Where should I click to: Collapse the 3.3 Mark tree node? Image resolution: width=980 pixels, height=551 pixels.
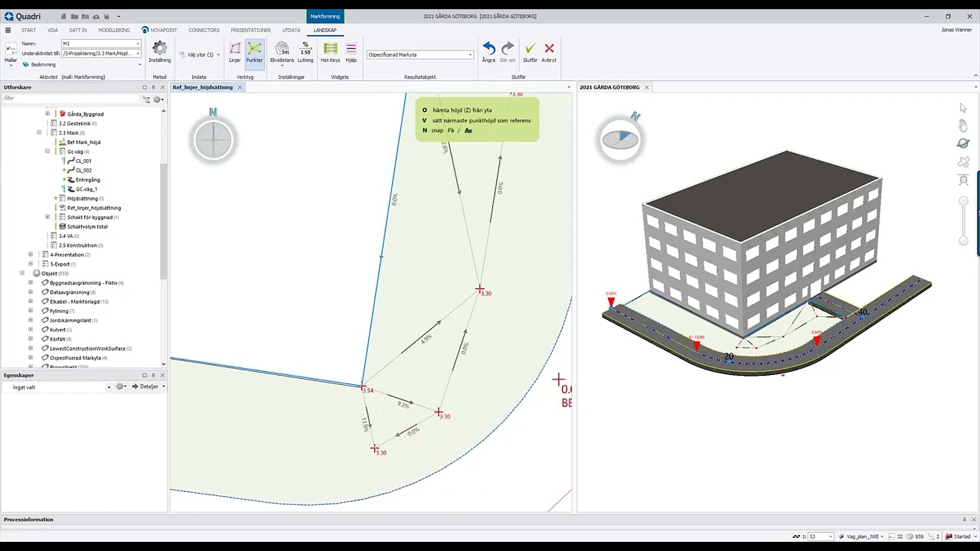tap(39, 132)
